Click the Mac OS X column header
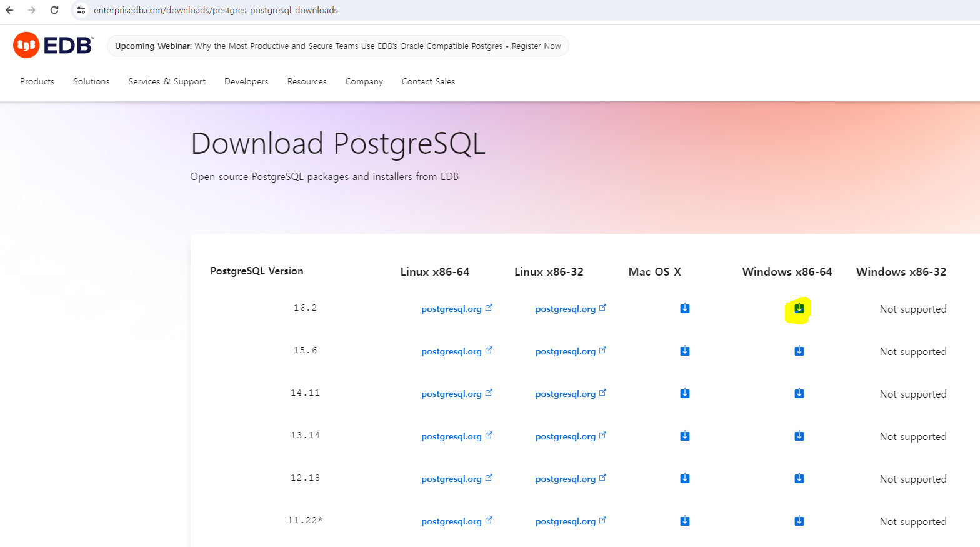 pos(655,272)
